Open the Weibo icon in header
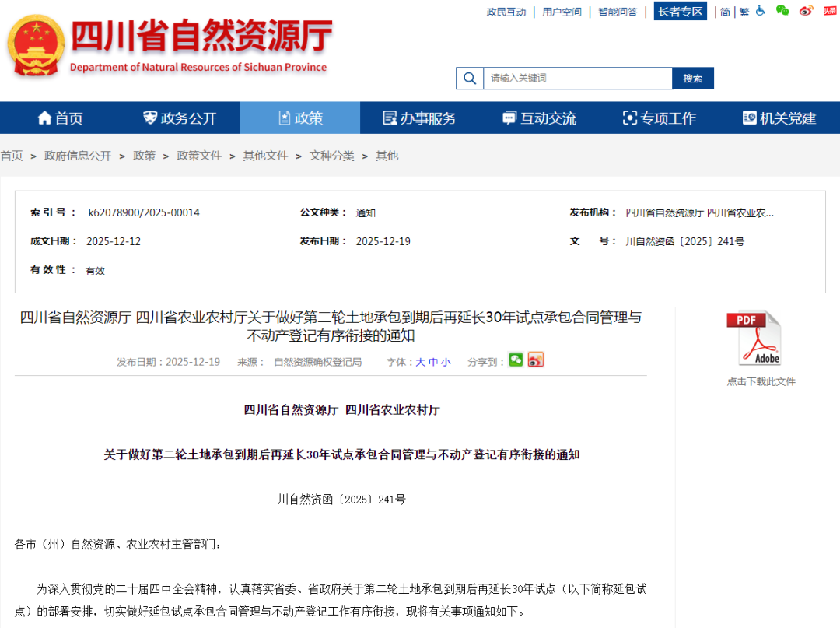This screenshot has width=840, height=628. 806,11
